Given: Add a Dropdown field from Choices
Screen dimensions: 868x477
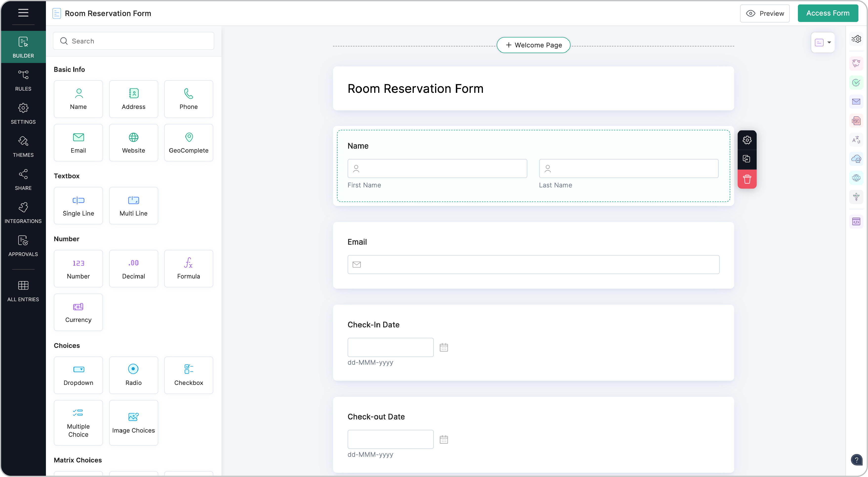Looking at the screenshot, I should coord(78,375).
